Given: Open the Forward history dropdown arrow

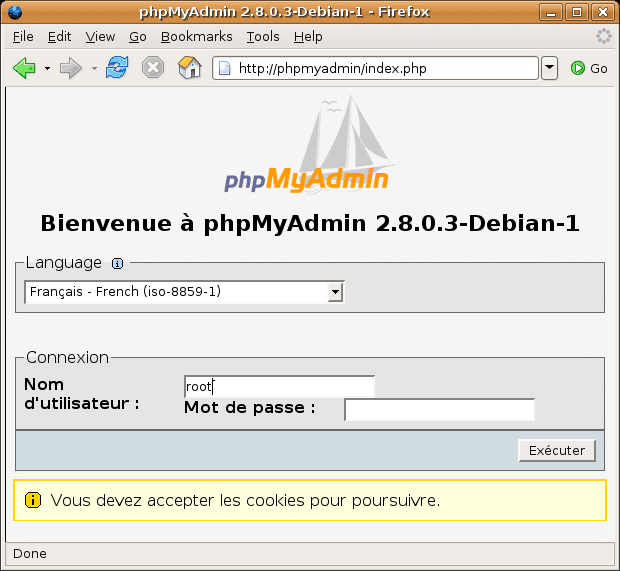Looking at the screenshot, I should (94, 68).
